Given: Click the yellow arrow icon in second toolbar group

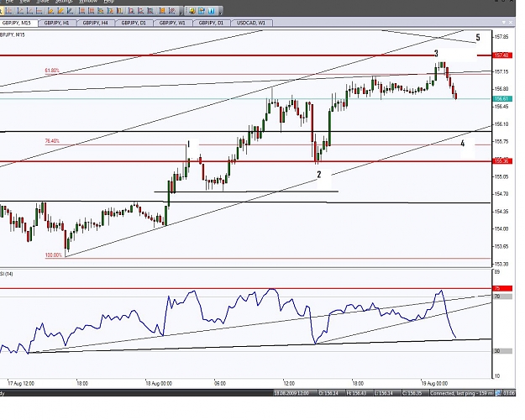Looking at the screenshot, I should click(192, 11).
